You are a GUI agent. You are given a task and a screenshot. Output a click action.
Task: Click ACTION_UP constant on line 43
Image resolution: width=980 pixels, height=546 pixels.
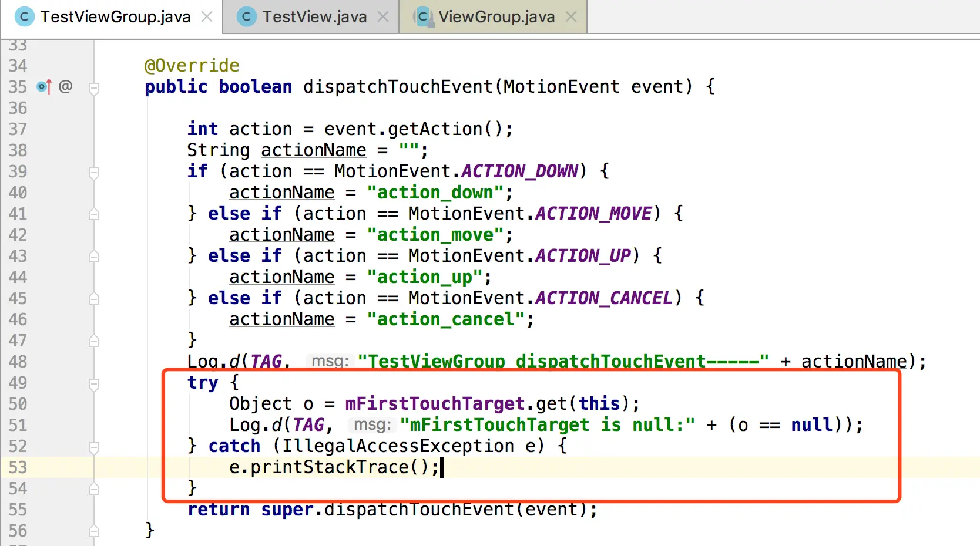point(583,256)
